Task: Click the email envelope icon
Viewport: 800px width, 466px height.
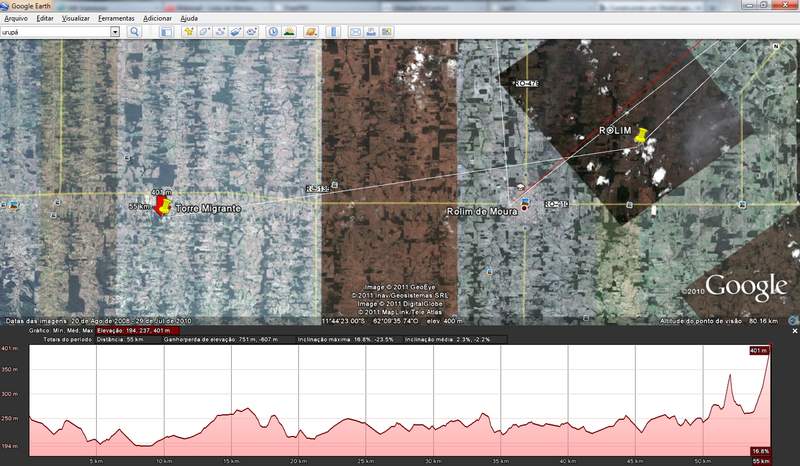Action: (355, 32)
